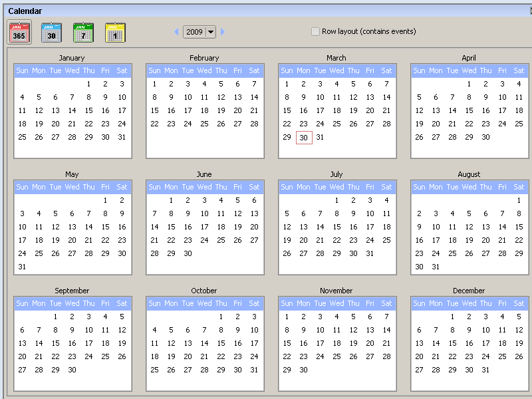Select March 30, the highlighted date
The image size is (532, 399).
tap(304, 137)
